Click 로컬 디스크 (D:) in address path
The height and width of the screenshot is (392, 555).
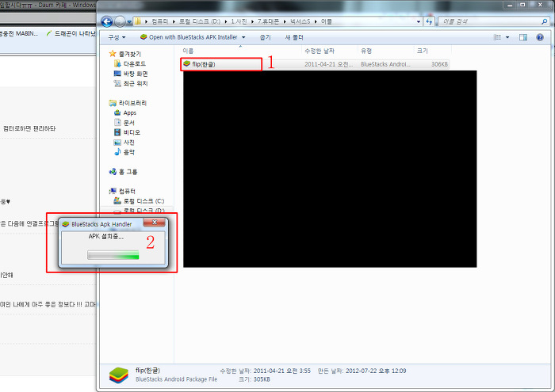[x=199, y=21]
